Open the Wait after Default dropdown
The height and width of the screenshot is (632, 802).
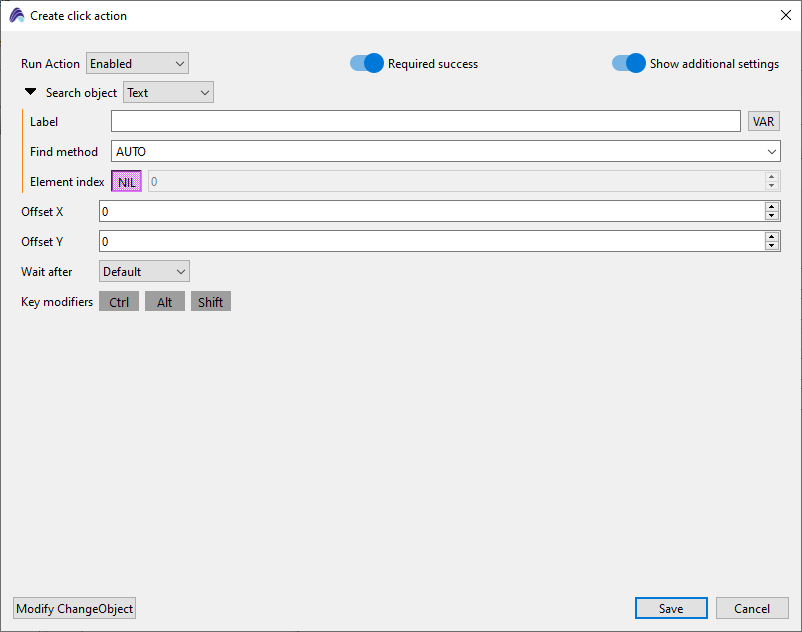[x=144, y=272]
